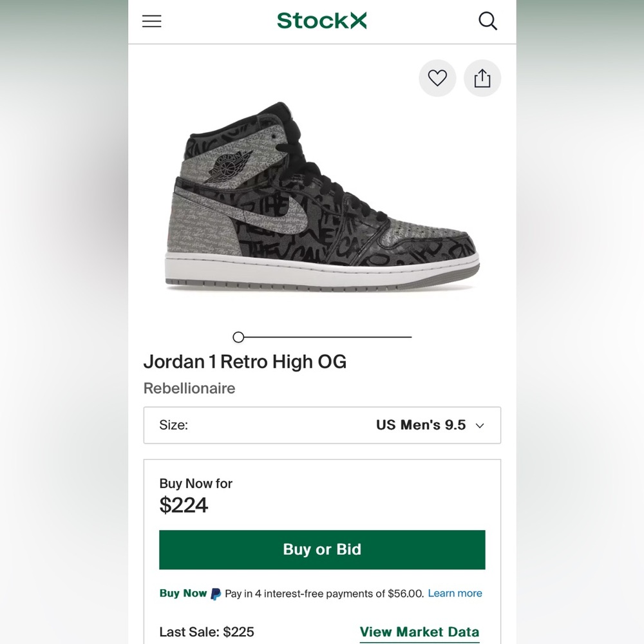Go to StockX home via header logo
This screenshot has height=644, width=644.
click(x=321, y=20)
